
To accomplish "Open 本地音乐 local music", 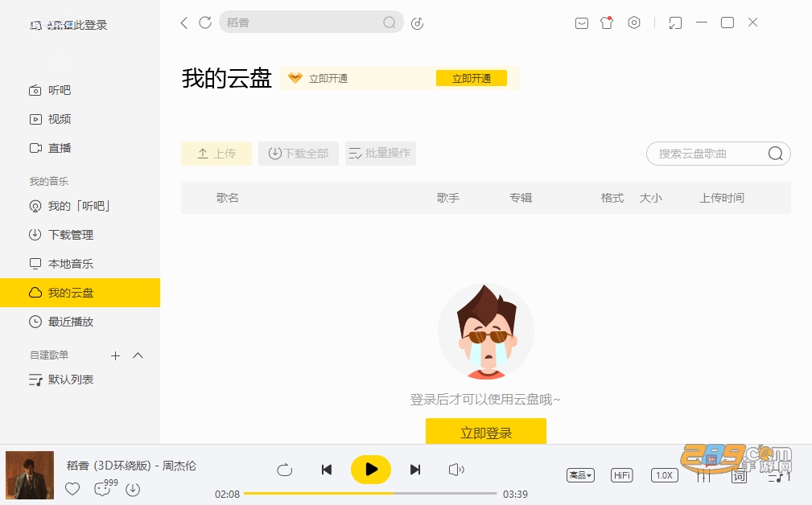I will 60,265.
